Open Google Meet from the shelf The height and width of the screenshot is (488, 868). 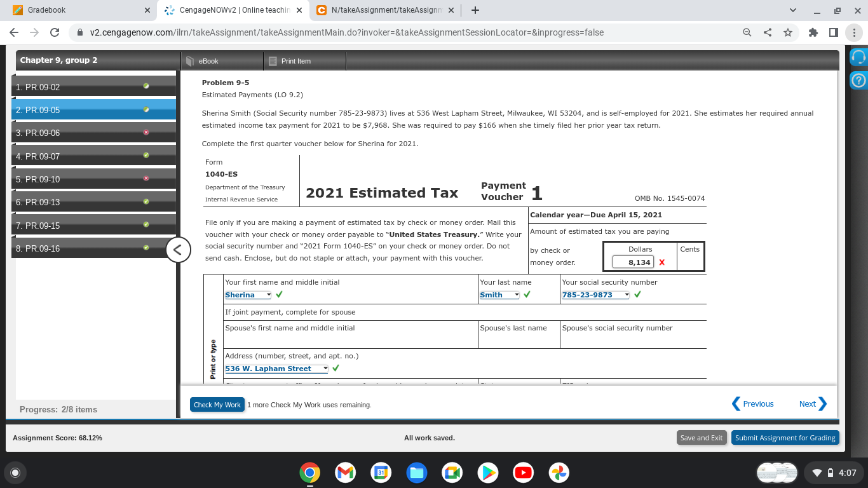(452, 473)
